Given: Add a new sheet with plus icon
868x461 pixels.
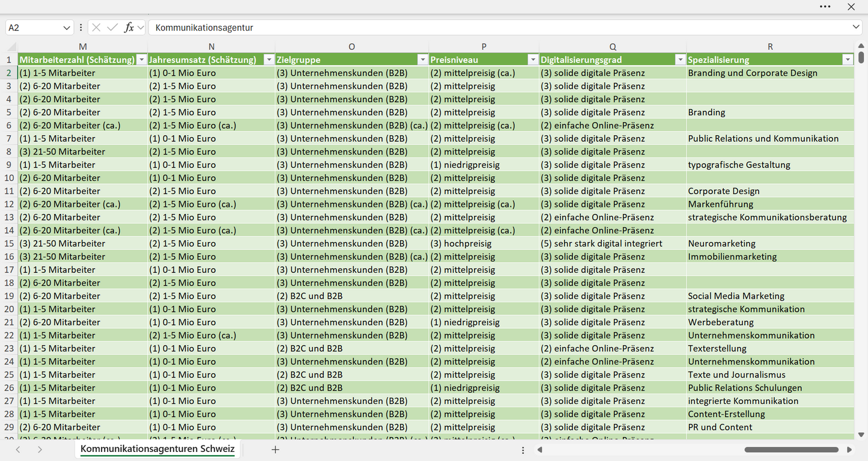Looking at the screenshot, I should click(x=275, y=450).
